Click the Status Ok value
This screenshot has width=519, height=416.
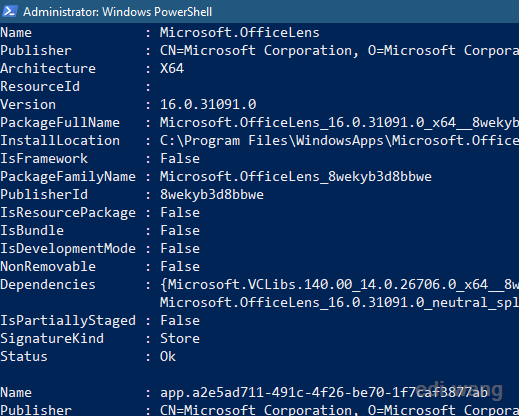click(x=168, y=356)
